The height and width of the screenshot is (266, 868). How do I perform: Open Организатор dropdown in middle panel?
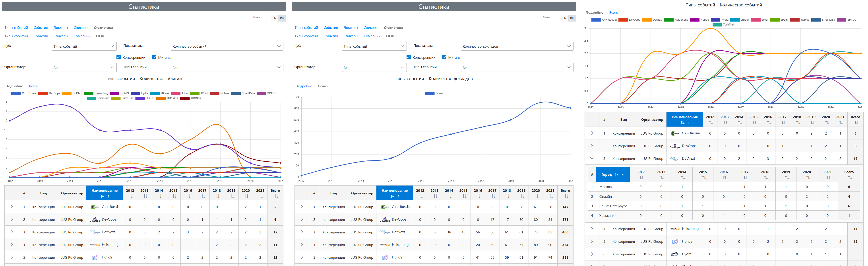(374, 67)
